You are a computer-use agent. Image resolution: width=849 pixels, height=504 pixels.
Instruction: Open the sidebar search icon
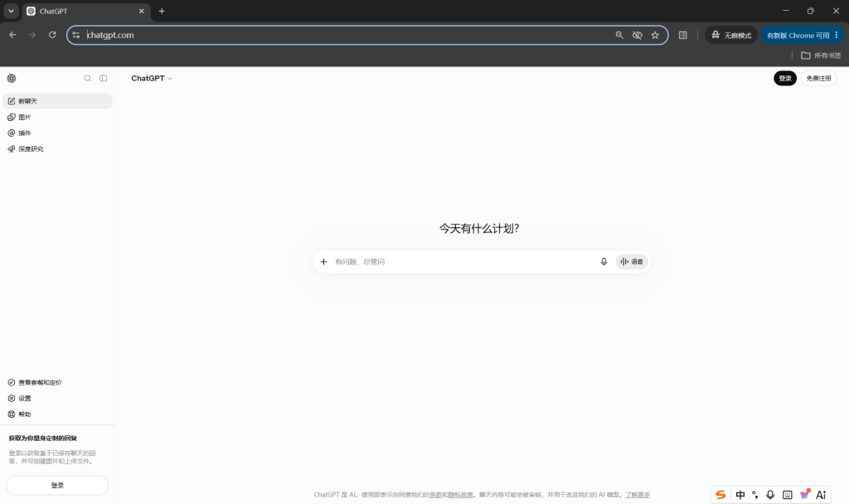[x=87, y=78]
